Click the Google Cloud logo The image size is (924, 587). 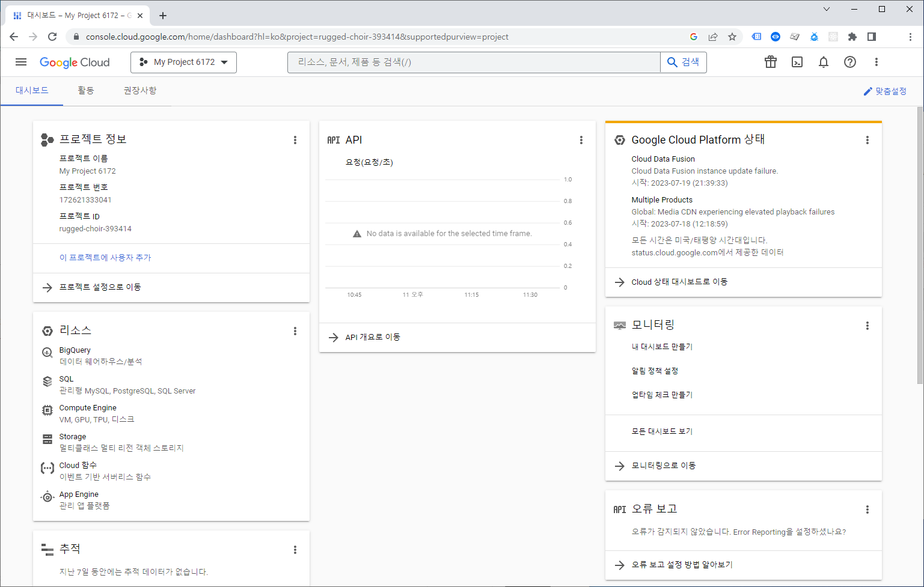[x=75, y=62]
